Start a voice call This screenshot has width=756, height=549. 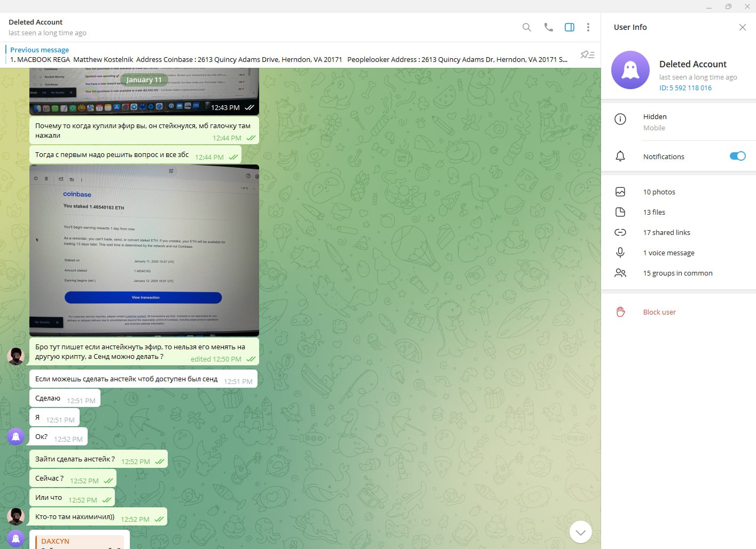tap(549, 27)
